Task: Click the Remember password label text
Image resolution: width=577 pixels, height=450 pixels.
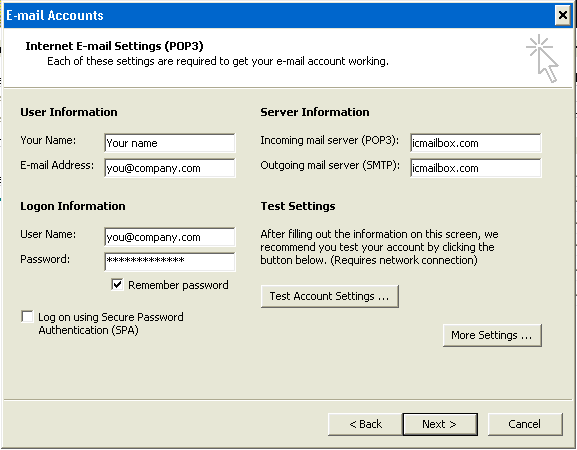Action: 178,285
